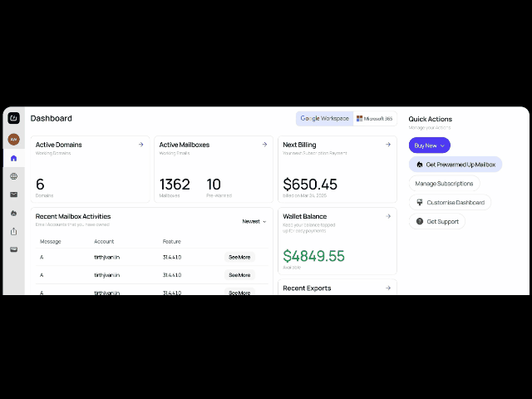Click Manage Subscriptions button
This screenshot has height=399, width=532.
pyautogui.click(x=444, y=183)
